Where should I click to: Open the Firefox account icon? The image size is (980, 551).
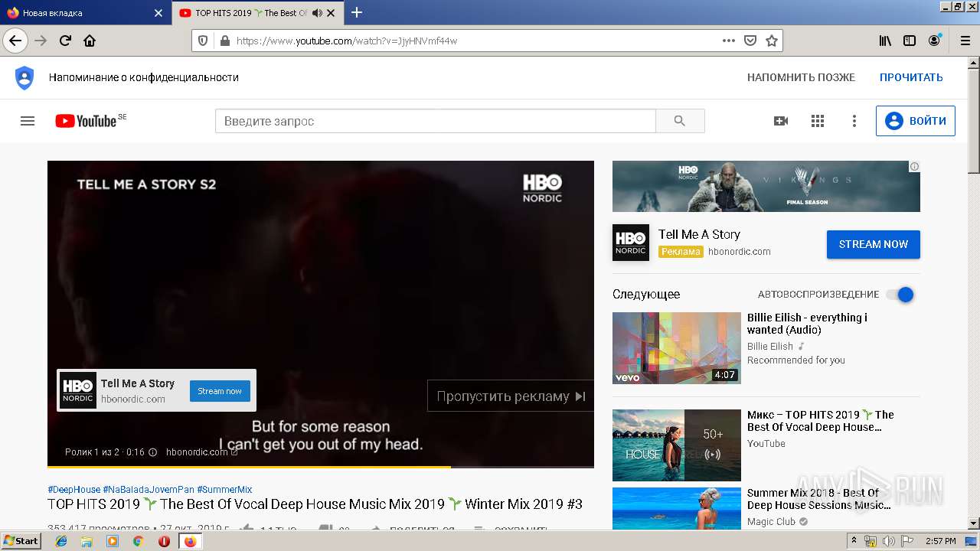click(x=934, y=41)
